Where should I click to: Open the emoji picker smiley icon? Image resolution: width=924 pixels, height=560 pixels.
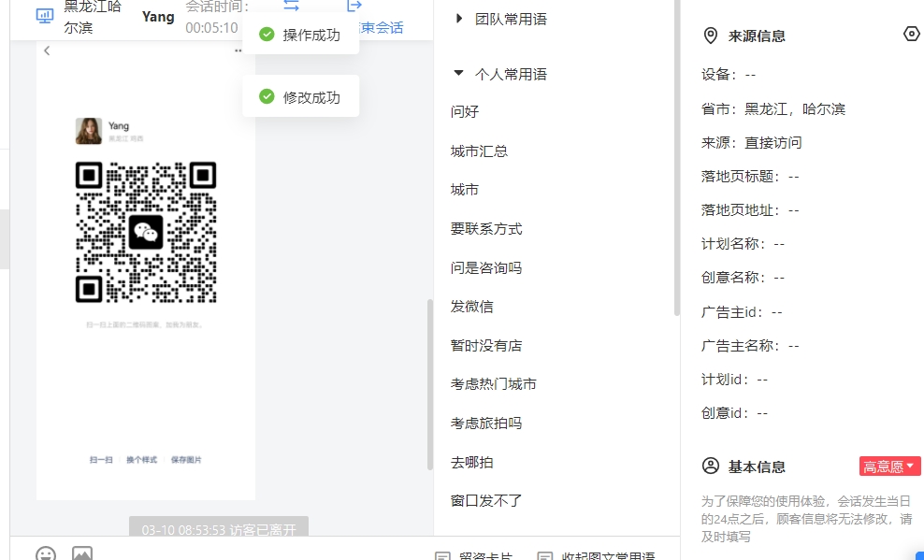coord(46,553)
